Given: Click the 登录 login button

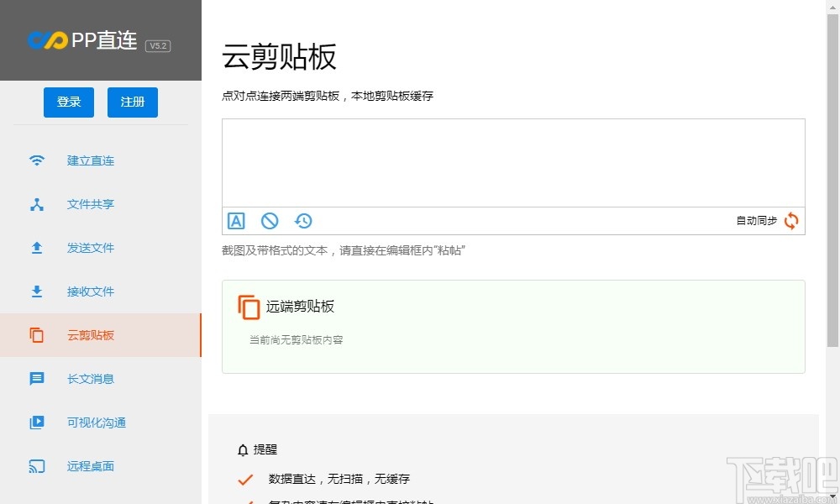Looking at the screenshot, I should click(x=68, y=102).
